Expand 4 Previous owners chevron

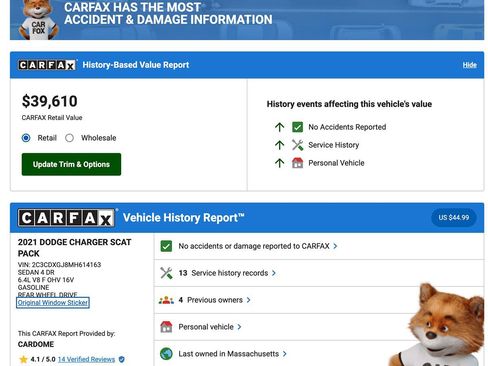point(248,300)
